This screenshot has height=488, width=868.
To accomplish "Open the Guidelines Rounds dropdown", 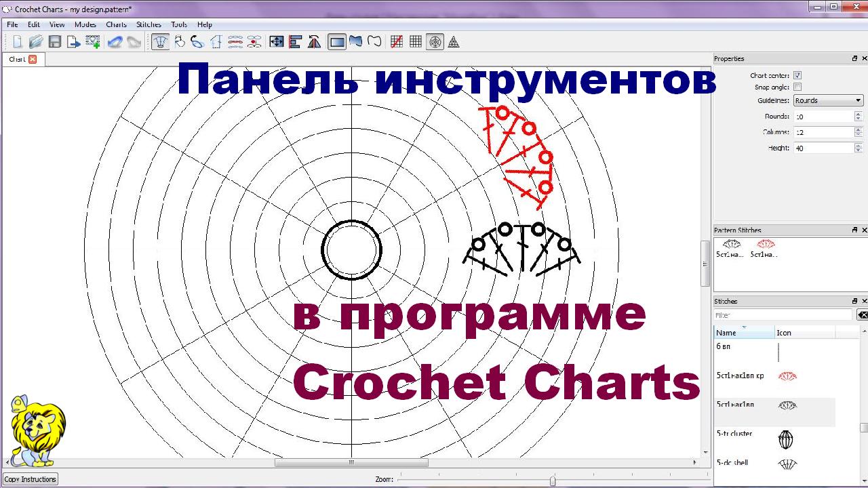I will (828, 100).
